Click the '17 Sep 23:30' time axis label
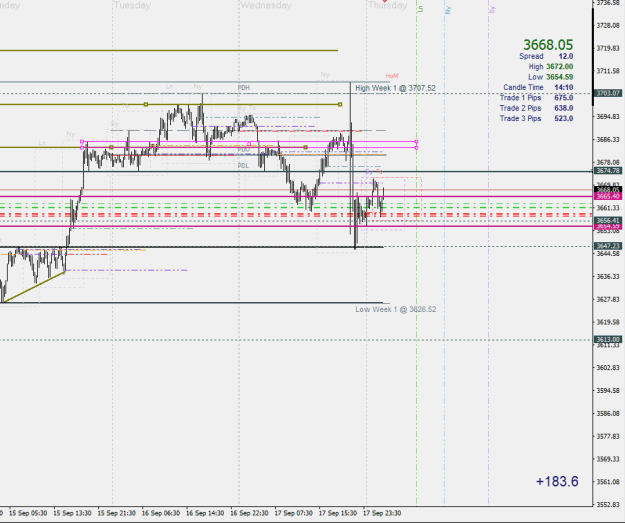This screenshot has width=625, height=523. [x=382, y=513]
